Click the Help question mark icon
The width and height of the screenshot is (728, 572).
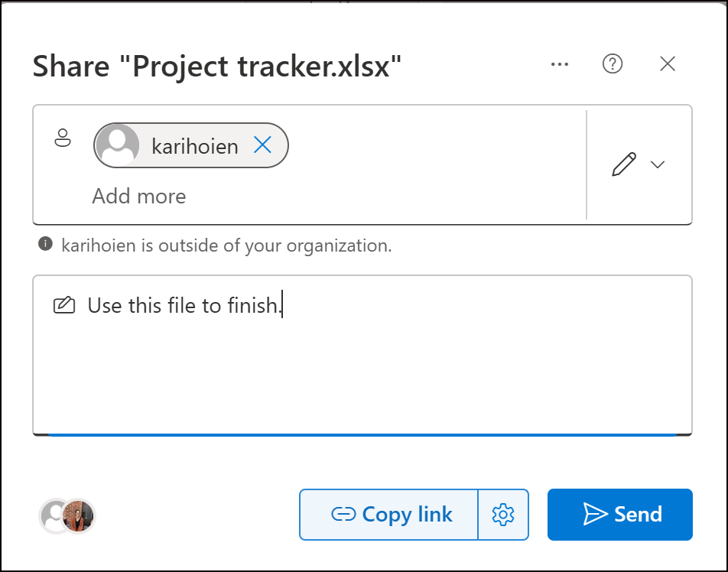pyautogui.click(x=613, y=65)
